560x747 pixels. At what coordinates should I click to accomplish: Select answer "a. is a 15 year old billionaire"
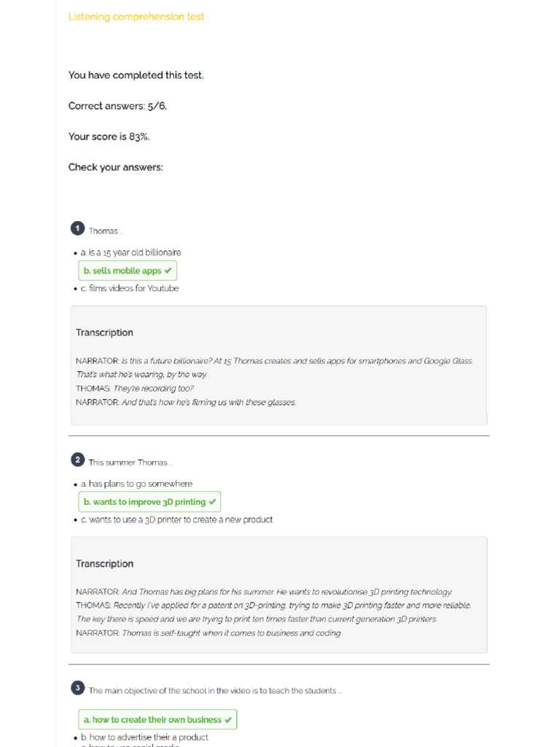(131, 252)
